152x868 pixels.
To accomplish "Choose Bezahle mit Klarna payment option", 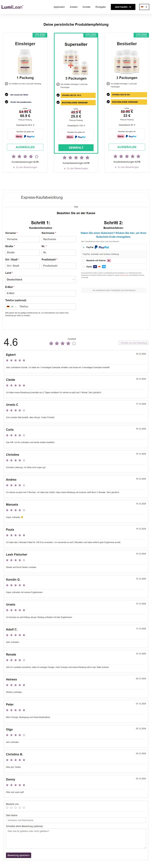I will coord(84,260).
